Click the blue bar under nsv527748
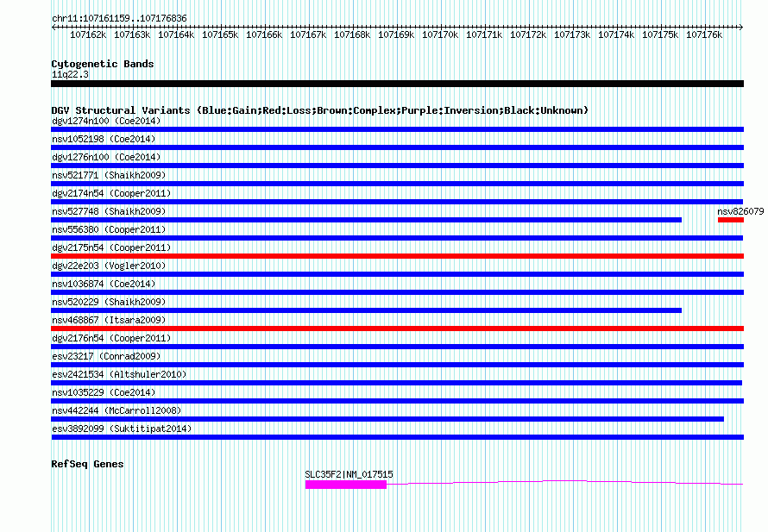 367,220
